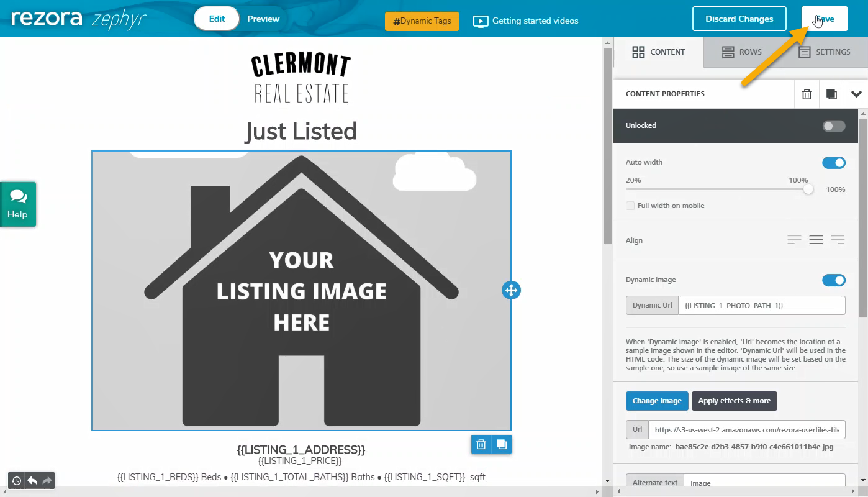Screen dimensions: 868x497
Task: Toggle the Auto width switch
Action: 834,163
